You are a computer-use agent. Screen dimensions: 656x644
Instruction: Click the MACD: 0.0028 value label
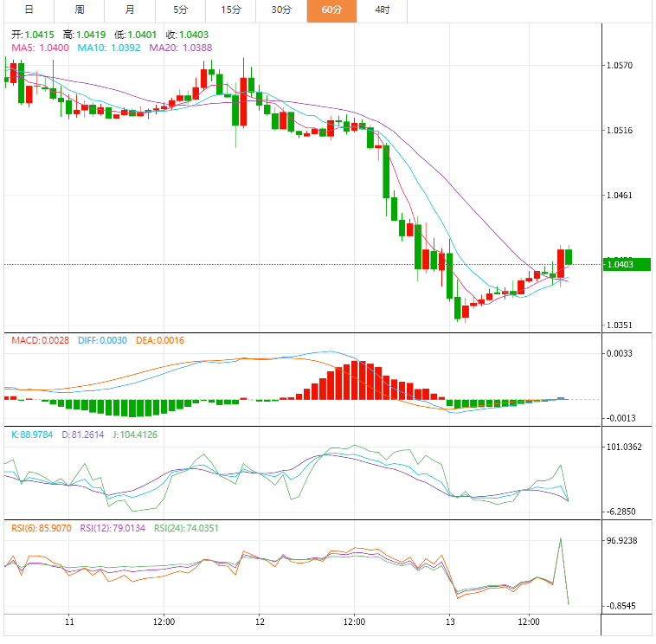pos(40,341)
